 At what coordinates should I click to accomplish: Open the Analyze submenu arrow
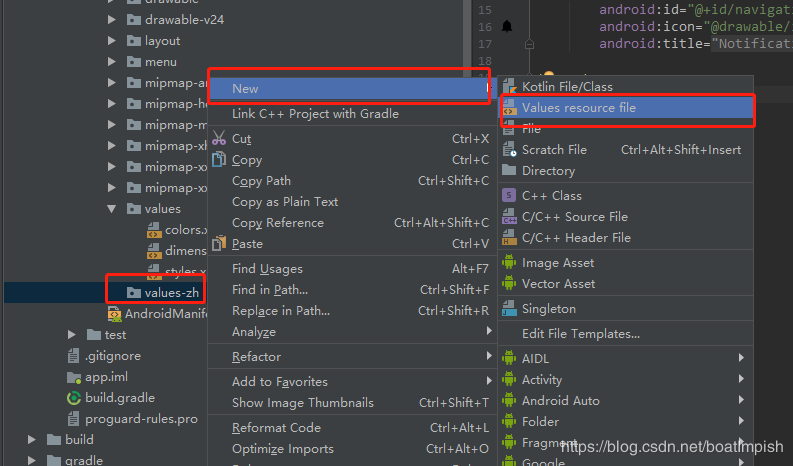[x=489, y=330]
